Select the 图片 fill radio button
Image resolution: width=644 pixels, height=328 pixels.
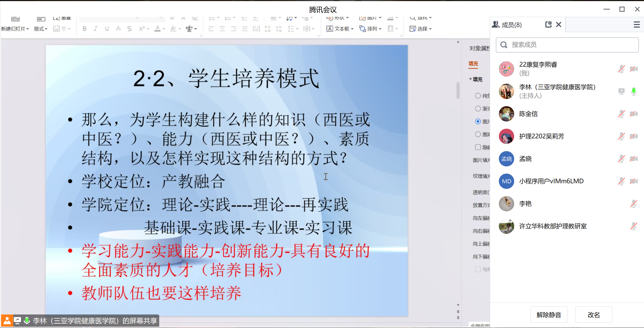coord(478,122)
